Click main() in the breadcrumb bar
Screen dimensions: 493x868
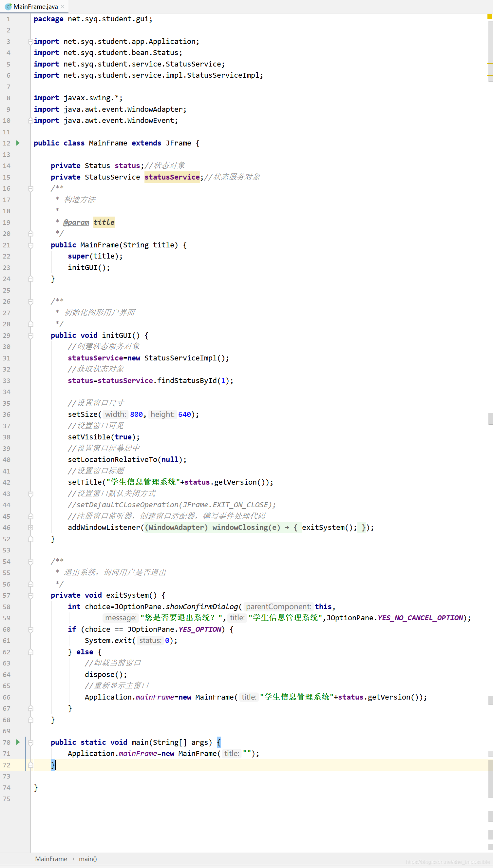click(88, 858)
